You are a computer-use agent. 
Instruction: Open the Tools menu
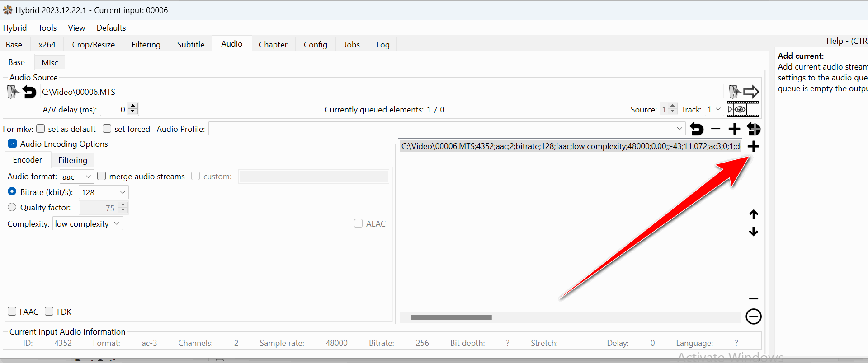click(x=47, y=28)
